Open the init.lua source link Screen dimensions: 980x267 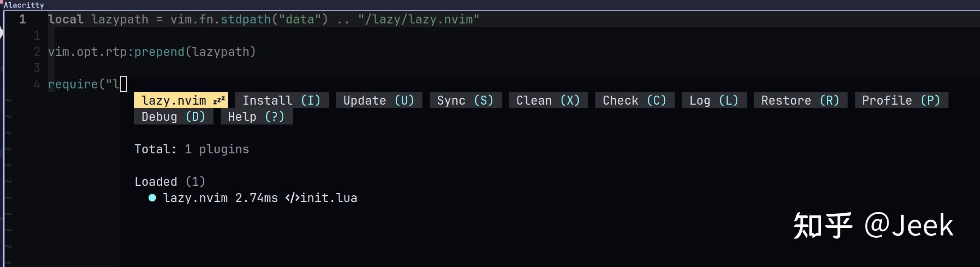coord(329,198)
